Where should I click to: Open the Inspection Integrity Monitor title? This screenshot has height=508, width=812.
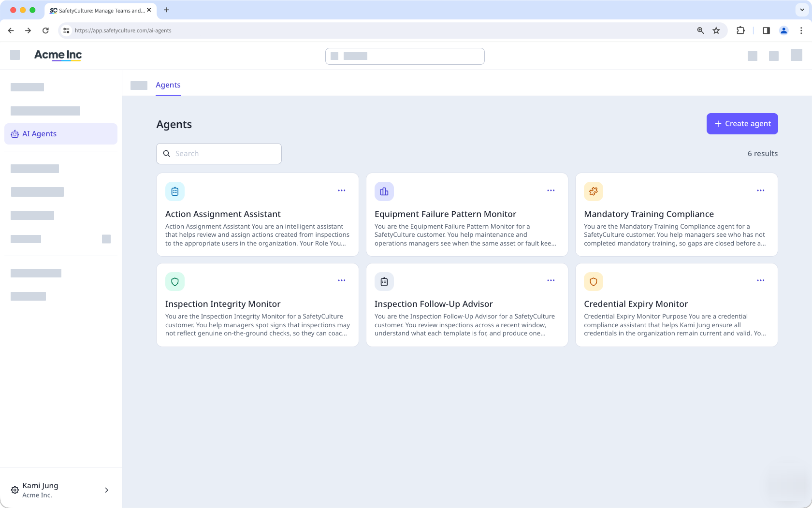point(223,304)
